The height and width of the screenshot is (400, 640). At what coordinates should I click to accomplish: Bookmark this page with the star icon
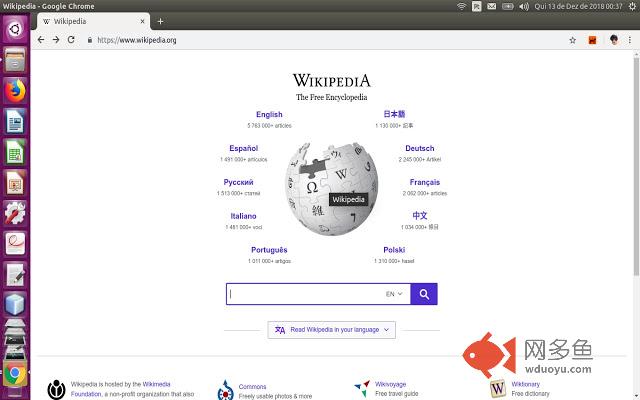(573, 40)
